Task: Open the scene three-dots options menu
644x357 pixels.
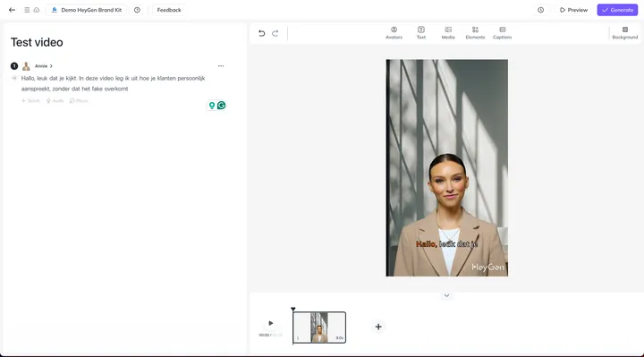Action: coord(221,65)
